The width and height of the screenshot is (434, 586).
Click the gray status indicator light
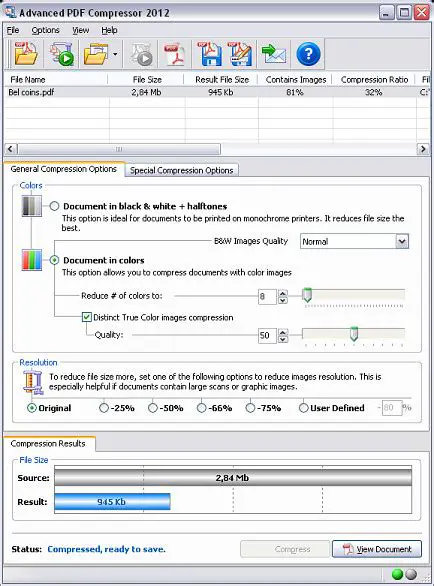(x=411, y=574)
